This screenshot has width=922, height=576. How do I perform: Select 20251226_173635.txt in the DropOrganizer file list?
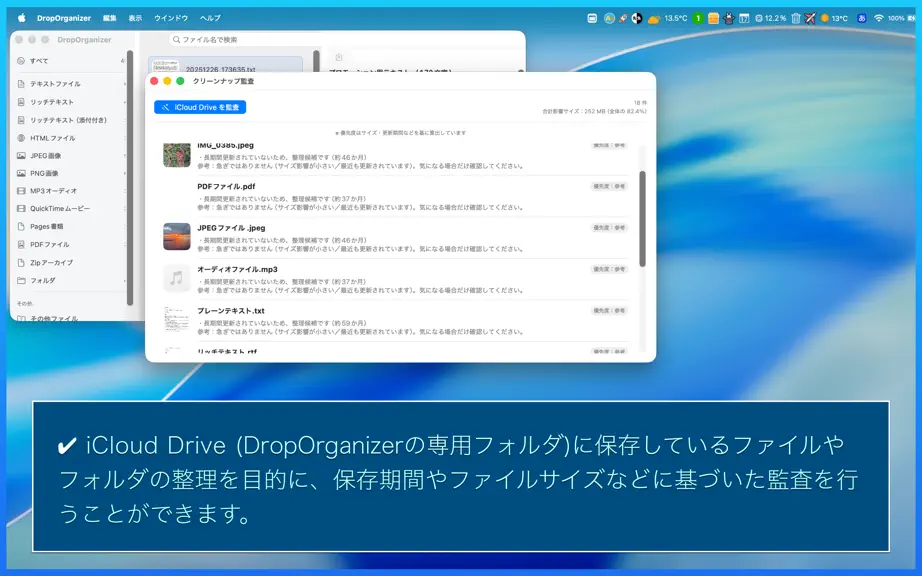(226, 66)
